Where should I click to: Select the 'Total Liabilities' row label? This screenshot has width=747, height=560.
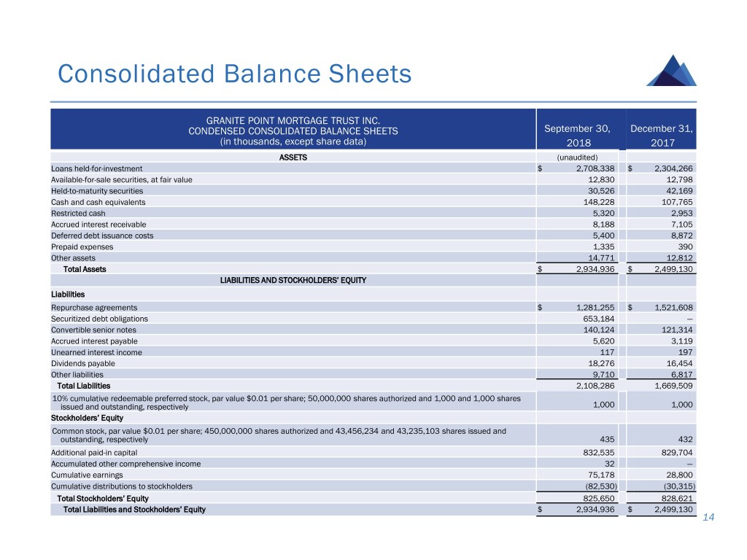click(83, 386)
